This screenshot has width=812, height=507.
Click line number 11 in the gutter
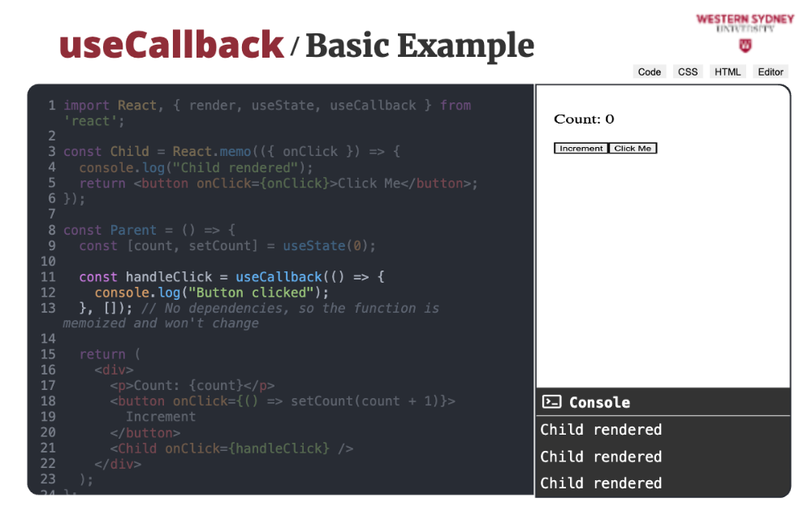[47, 277]
